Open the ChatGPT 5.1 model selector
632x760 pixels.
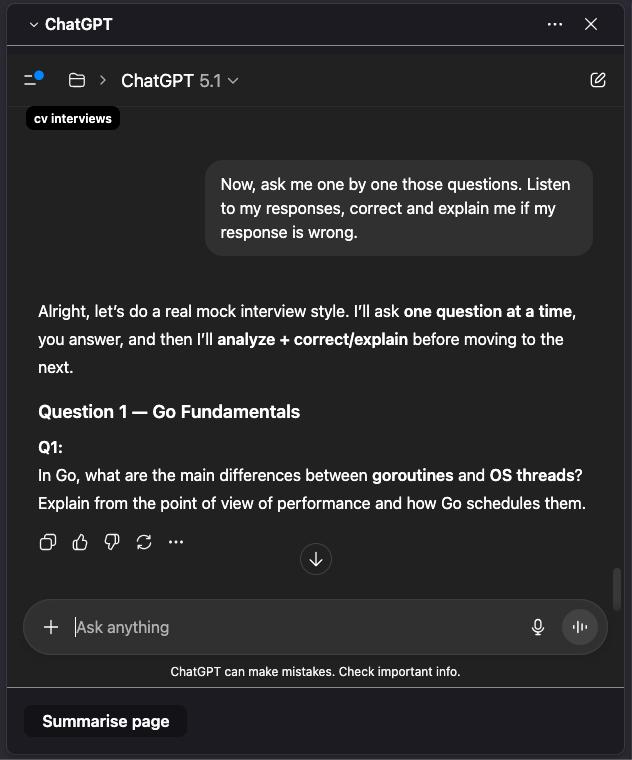point(180,80)
